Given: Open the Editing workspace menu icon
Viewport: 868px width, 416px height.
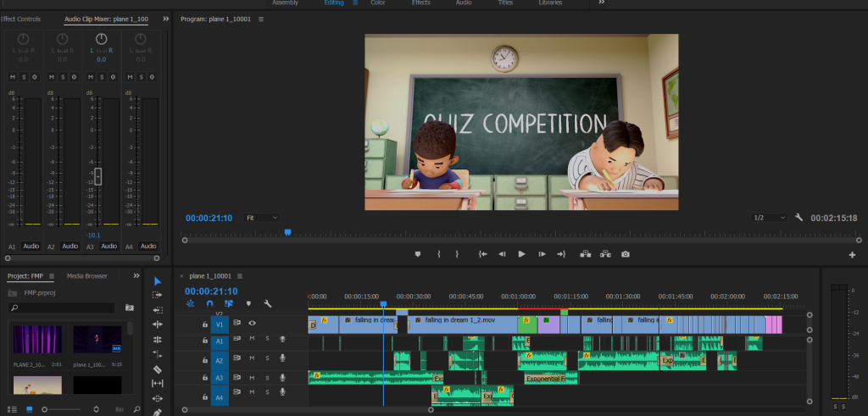Looking at the screenshot, I should (x=355, y=3).
